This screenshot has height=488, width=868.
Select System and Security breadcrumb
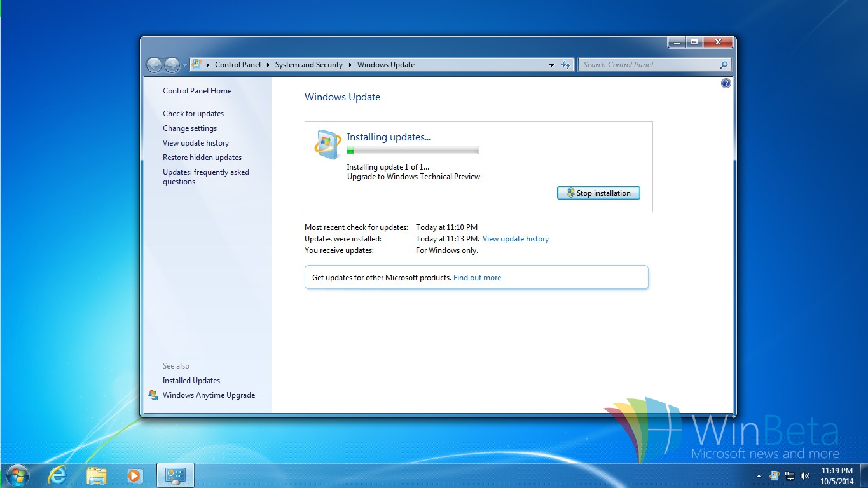point(309,65)
